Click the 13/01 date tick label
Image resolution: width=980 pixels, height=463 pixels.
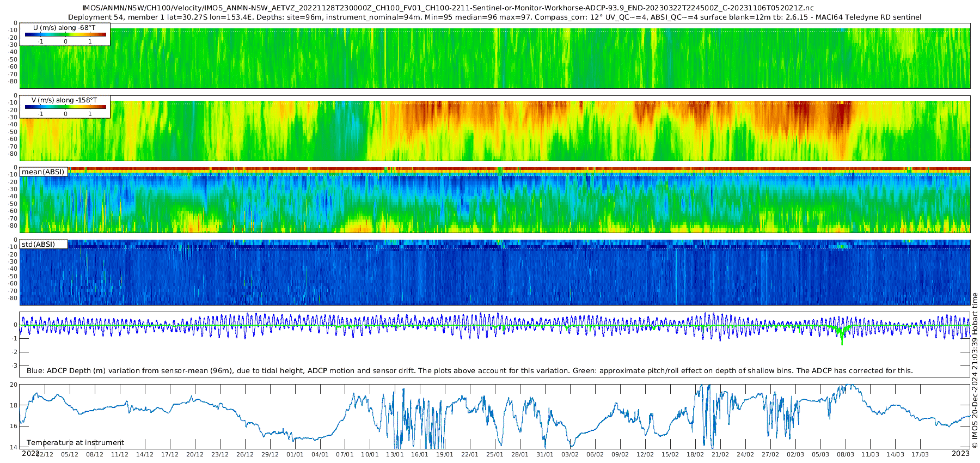pos(395,454)
